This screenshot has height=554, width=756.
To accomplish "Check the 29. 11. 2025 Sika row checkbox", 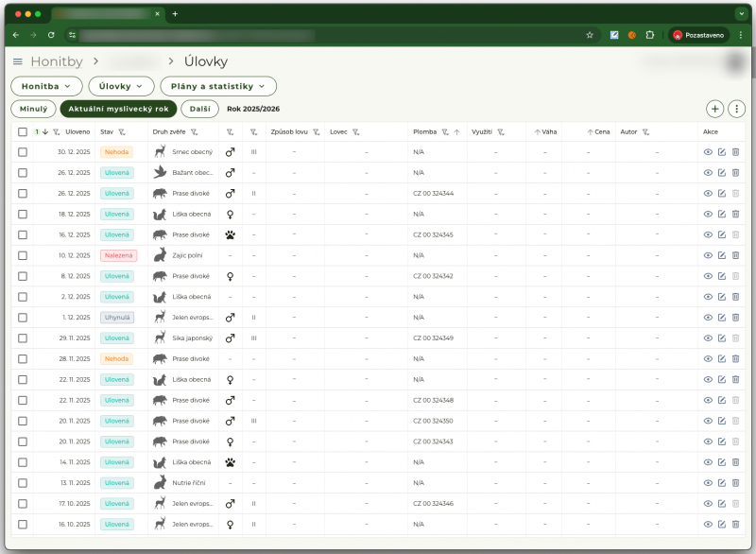I will click(23, 338).
